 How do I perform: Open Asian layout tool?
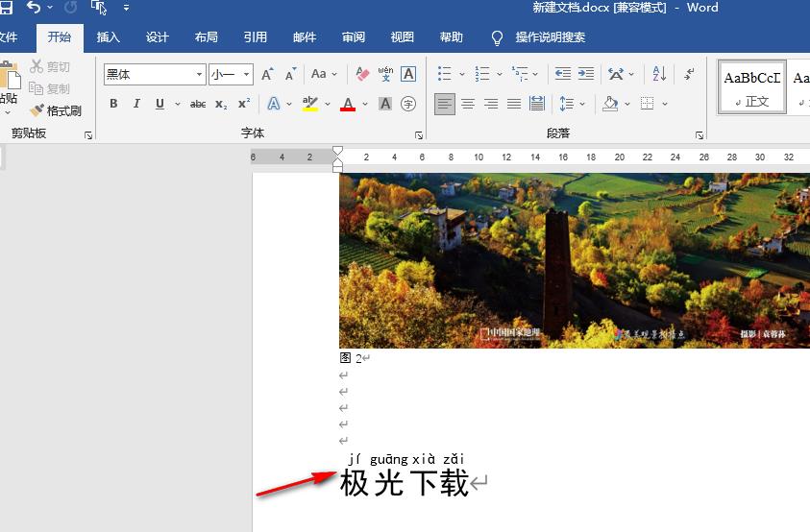click(616, 74)
